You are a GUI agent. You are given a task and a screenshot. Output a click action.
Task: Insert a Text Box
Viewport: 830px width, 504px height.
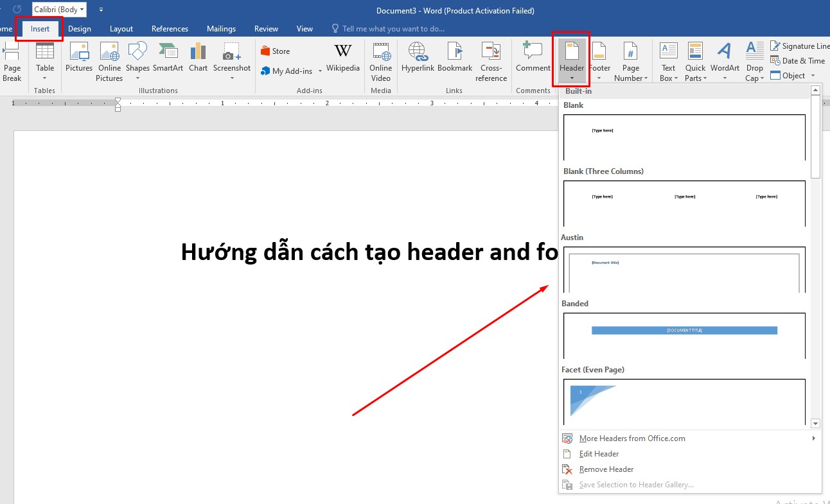coord(669,62)
